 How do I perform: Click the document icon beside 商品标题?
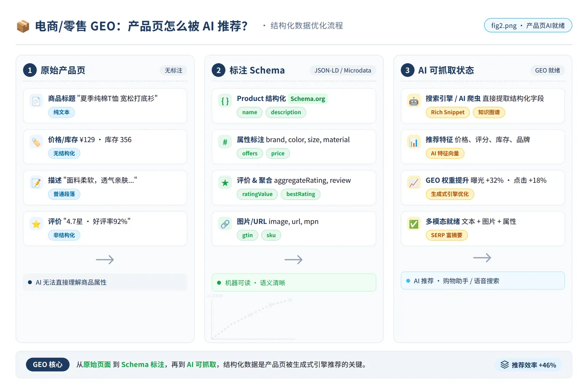[x=37, y=101]
